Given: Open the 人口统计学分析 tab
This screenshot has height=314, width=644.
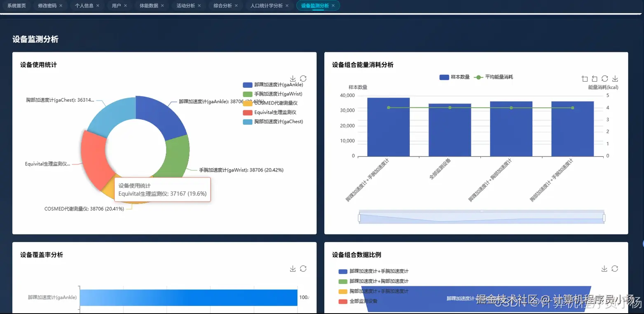Looking at the screenshot, I should tap(267, 6).
